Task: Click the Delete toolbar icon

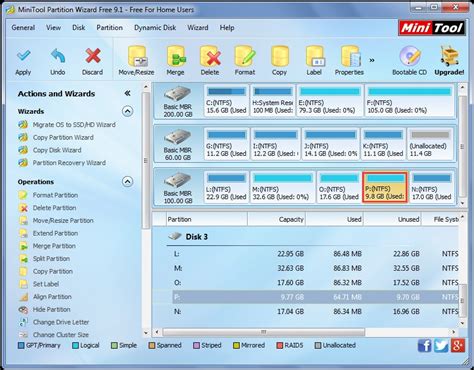Action: 210,56
